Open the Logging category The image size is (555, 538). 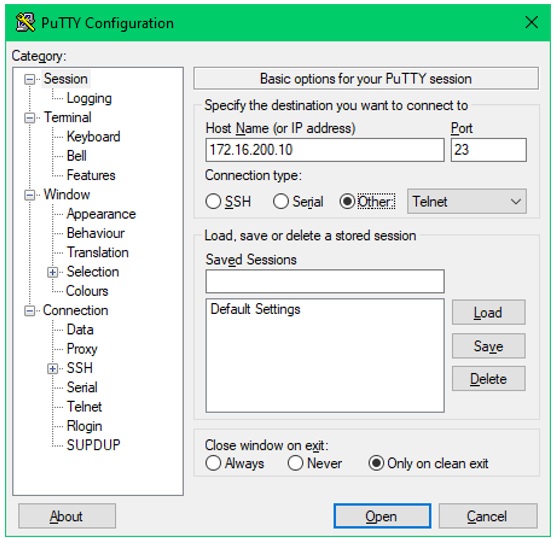[x=89, y=98]
